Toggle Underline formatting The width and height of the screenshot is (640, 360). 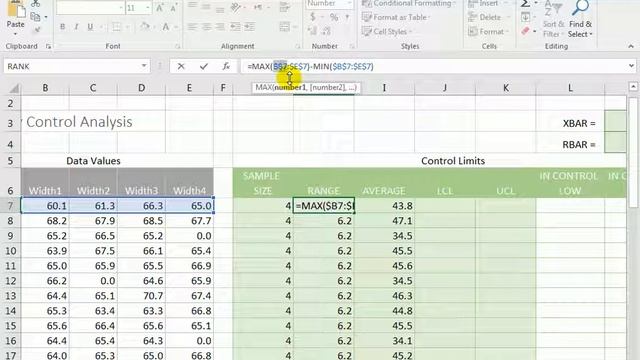pyautogui.click(x=90, y=27)
